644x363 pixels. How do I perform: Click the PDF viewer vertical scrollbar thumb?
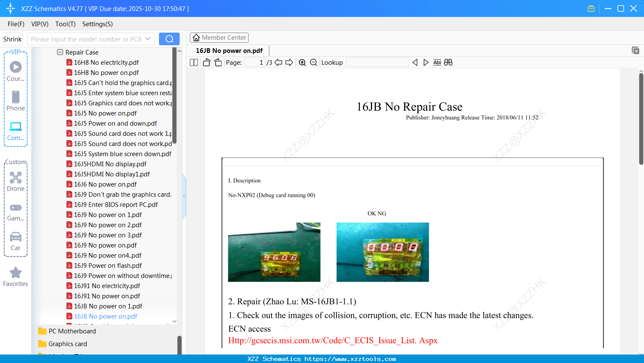point(641,118)
